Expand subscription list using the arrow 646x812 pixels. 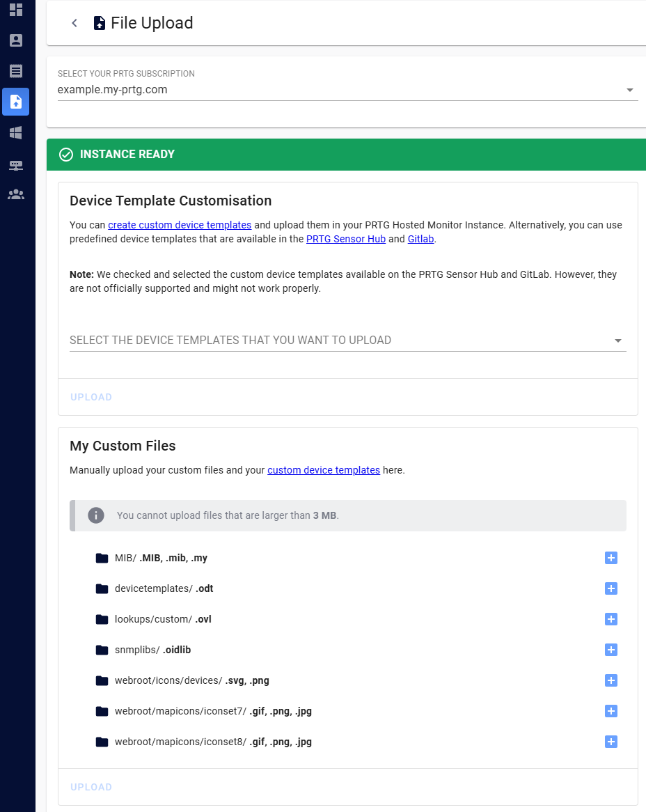click(x=629, y=90)
